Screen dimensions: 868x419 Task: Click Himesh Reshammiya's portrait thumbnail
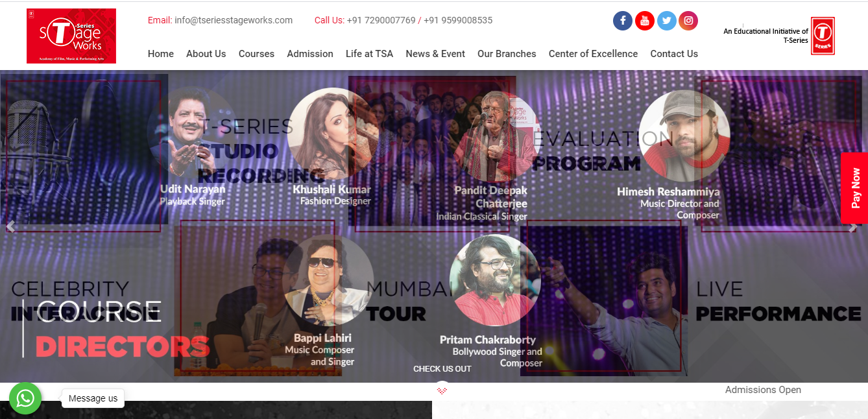pyautogui.click(x=684, y=136)
